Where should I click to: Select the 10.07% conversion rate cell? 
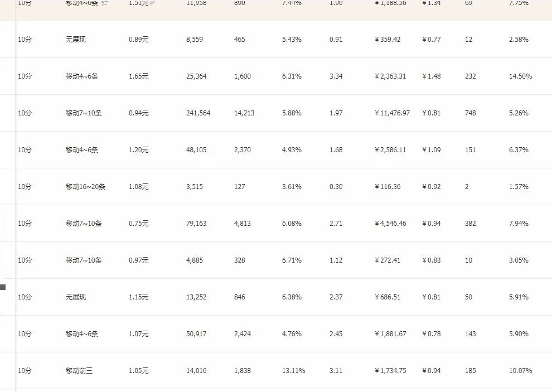[x=520, y=371]
